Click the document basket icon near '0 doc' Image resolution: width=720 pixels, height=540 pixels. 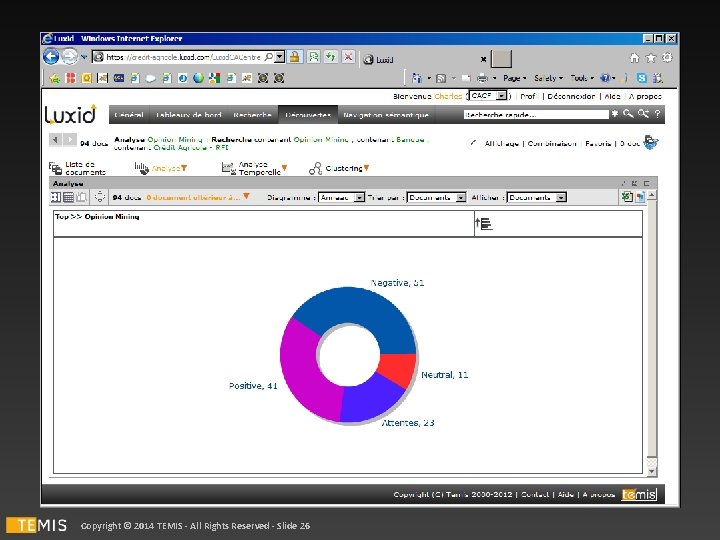pyautogui.click(x=651, y=142)
